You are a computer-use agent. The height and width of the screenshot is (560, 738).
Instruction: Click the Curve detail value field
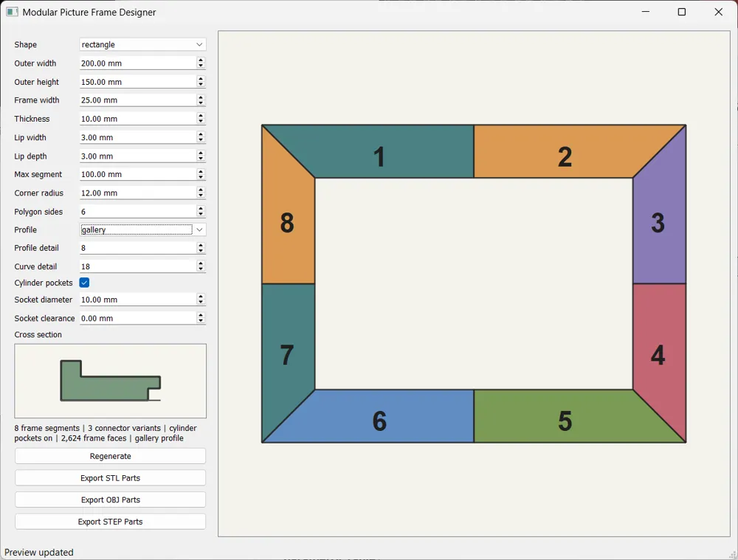tap(137, 266)
